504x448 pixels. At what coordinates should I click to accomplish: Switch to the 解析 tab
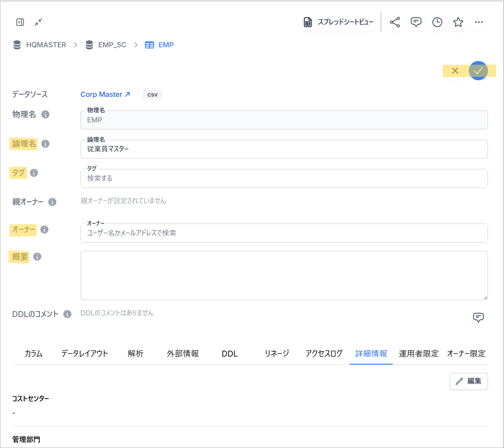[x=135, y=354]
